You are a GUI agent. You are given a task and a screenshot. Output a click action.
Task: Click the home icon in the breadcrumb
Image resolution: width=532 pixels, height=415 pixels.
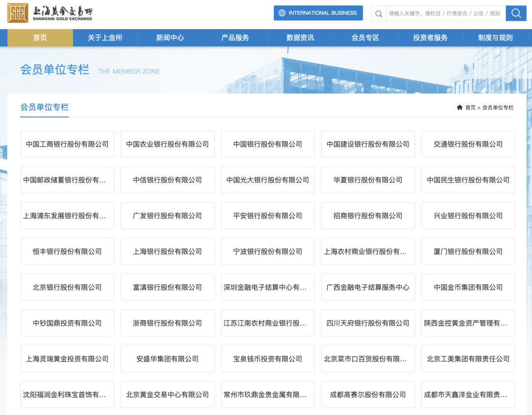pos(459,107)
